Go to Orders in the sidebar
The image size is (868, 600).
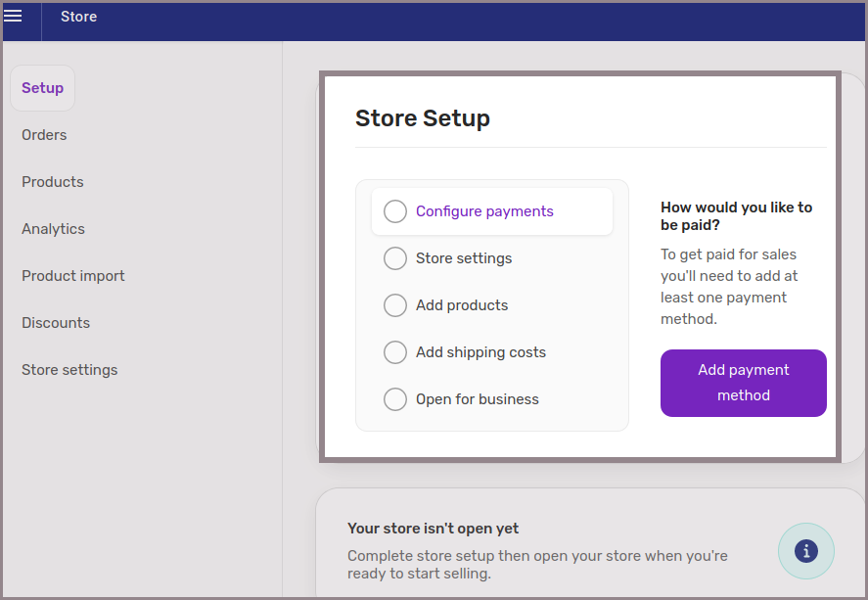point(44,135)
